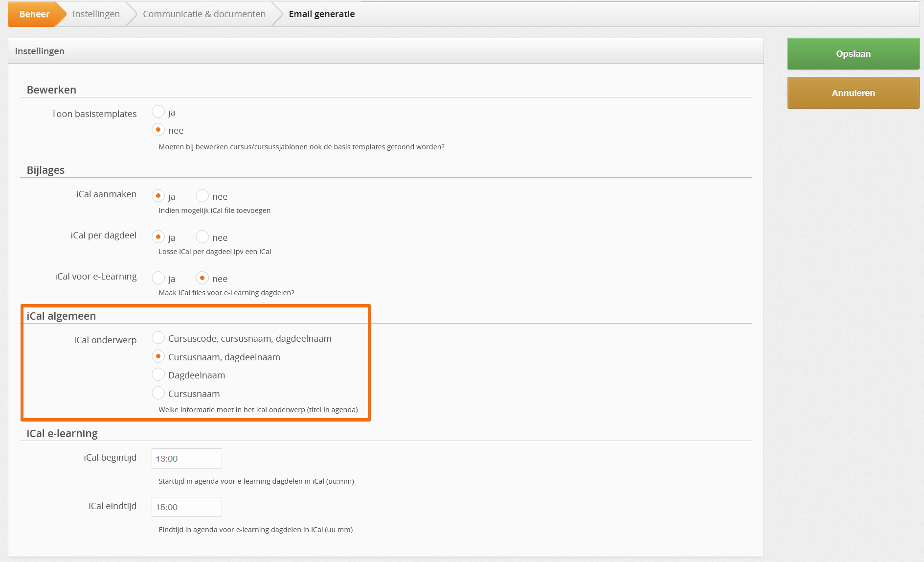Choose 'nee' for iCal aanmaken
Image resolution: width=924 pixels, height=562 pixels.
point(202,196)
